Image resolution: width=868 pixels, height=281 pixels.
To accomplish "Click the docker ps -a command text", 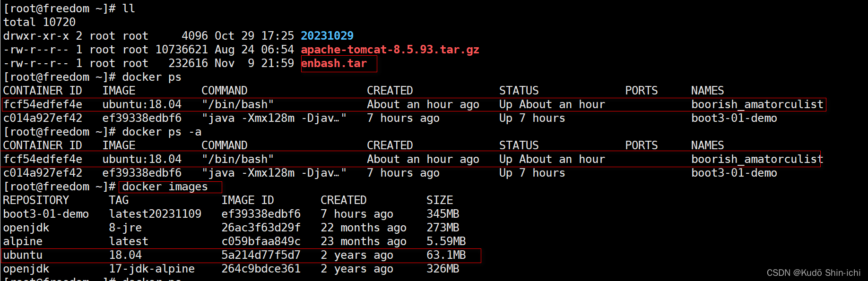I will [161, 132].
